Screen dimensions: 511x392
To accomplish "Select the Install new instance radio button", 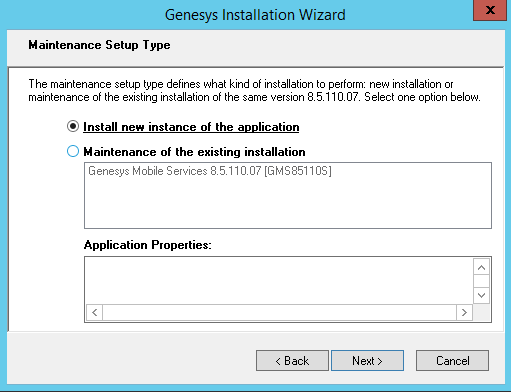I will click(x=73, y=126).
